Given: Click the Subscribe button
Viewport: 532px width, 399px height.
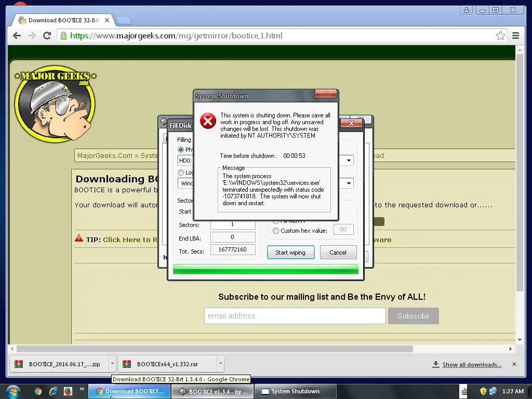Looking at the screenshot, I should [413, 316].
